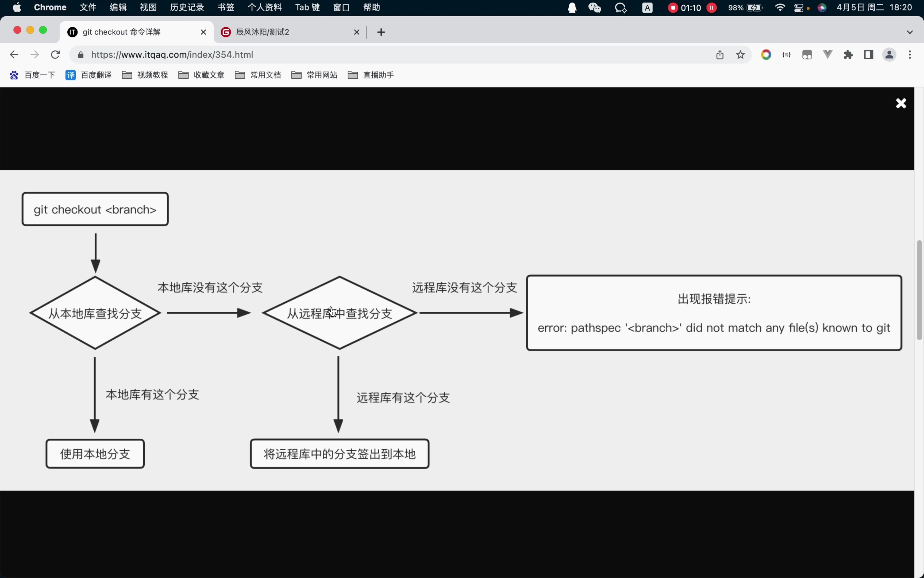Toggle the Chrome side panel icon

tap(869, 55)
